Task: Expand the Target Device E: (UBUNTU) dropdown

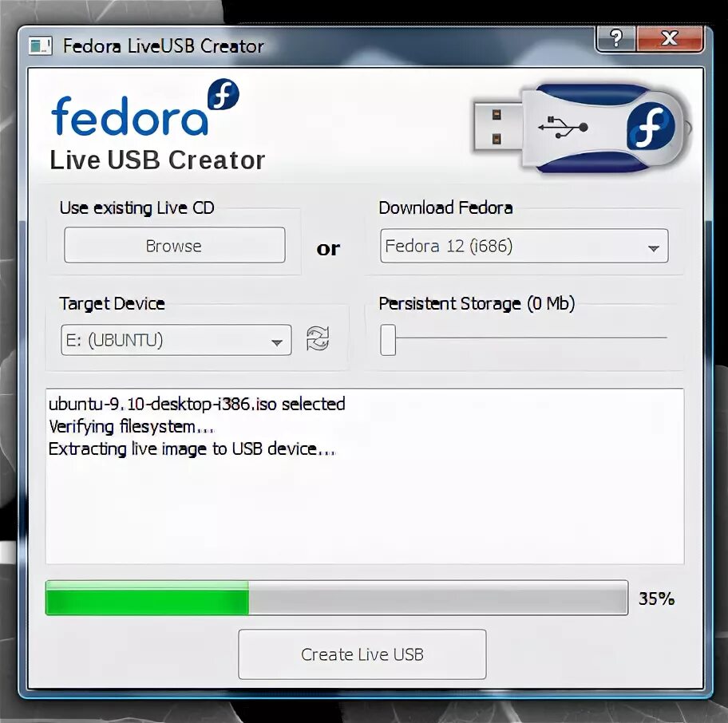Action: [x=176, y=340]
